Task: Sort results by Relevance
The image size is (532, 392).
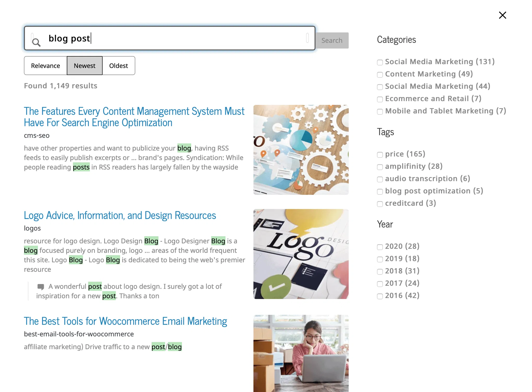Action: [x=45, y=66]
